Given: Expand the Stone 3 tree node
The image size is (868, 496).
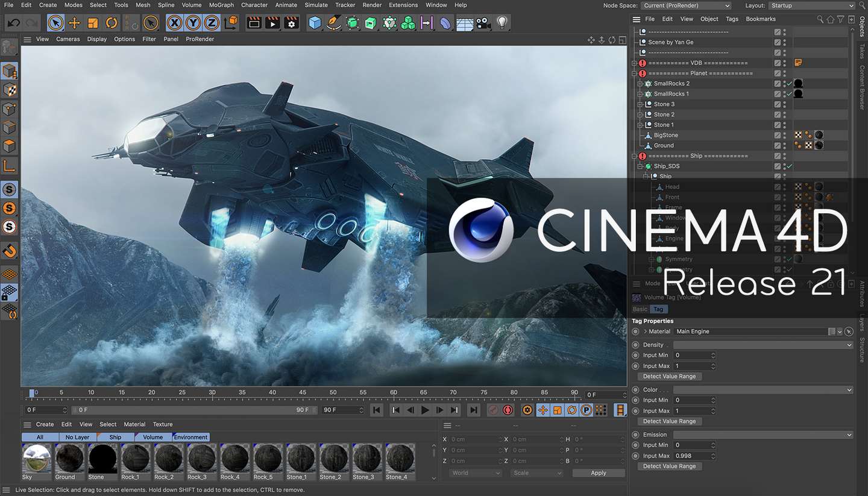Looking at the screenshot, I should (640, 104).
